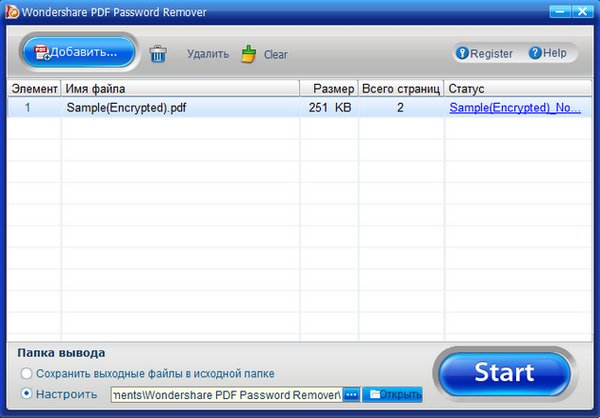Click the Удалить label
Viewport: 600px width, 418px height.
(208, 54)
